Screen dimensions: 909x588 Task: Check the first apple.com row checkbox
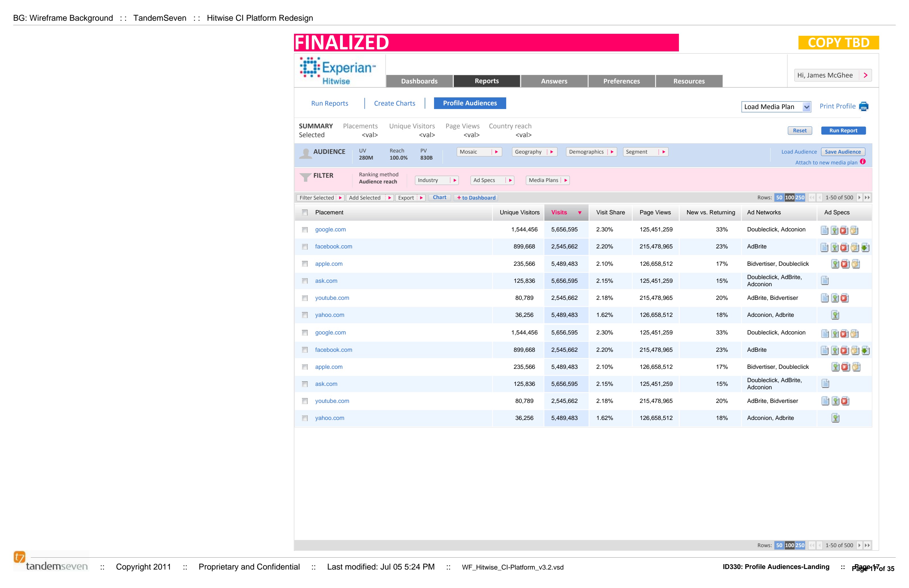click(x=305, y=264)
